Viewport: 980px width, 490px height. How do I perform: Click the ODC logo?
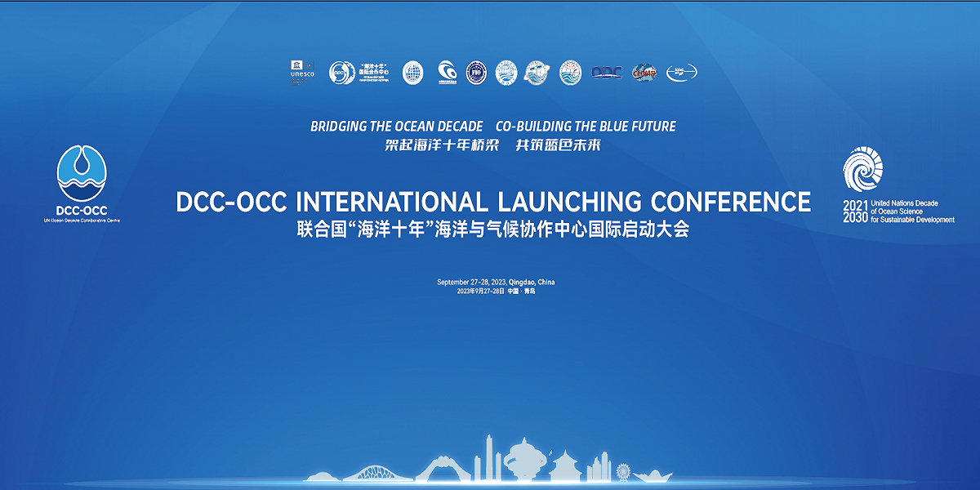pyautogui.click(x=607, y=73)
